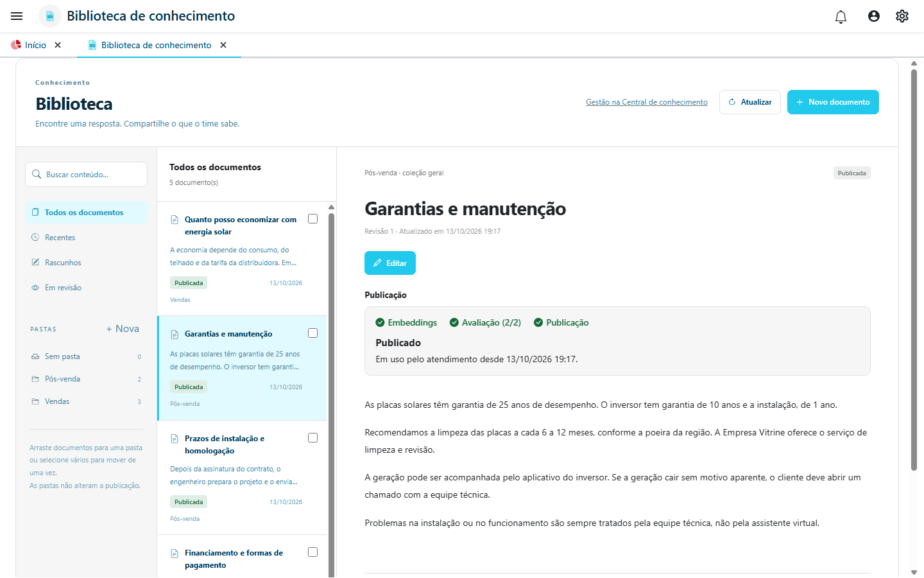Click the Avaliação (2/2) check icon
924x578 pixels.
tap(454, 322)
